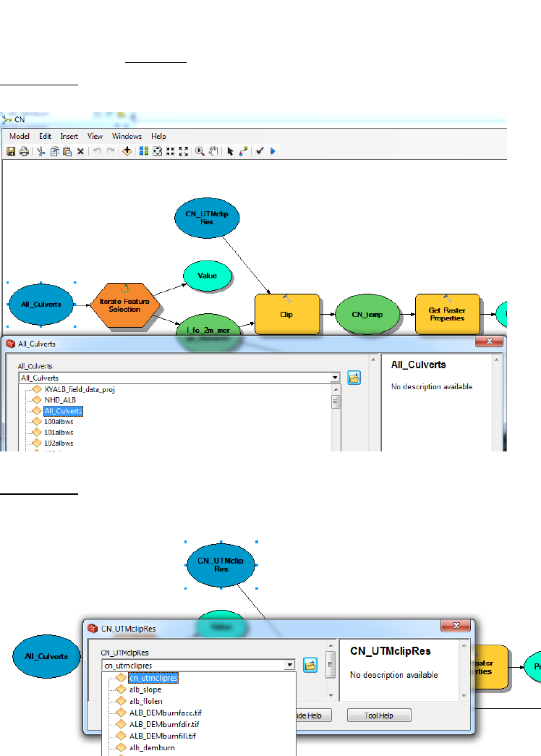The image size is (541, 756).
Task: Select the All_Culverts oval beside Iterate Feature Selection
Action: (41, 305)
